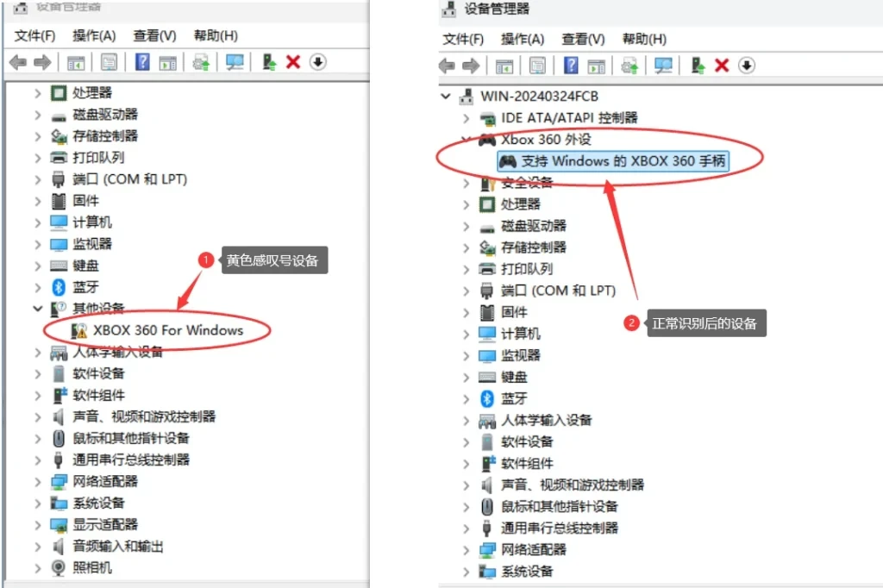
Task: Click the blue Help question-mark icon in right window
Action: 571,66
